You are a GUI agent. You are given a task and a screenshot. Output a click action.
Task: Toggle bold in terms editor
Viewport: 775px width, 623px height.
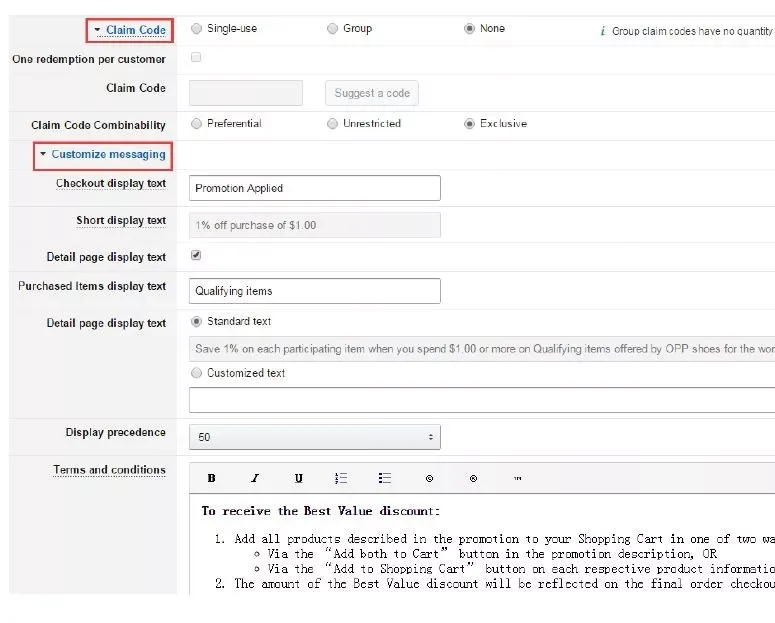(212, 478)
